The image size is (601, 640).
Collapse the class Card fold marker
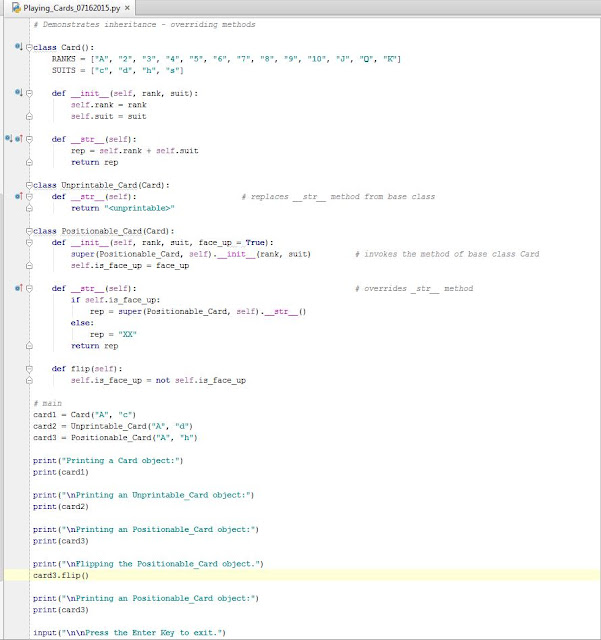pyautogui.click(x=29, y=47)
